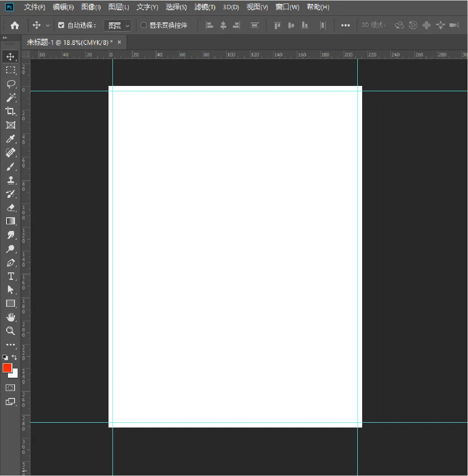Viewport: 468px width, 476px height.
Task: Open the 文件(F) menu
Action: click(x=34, y=7)
